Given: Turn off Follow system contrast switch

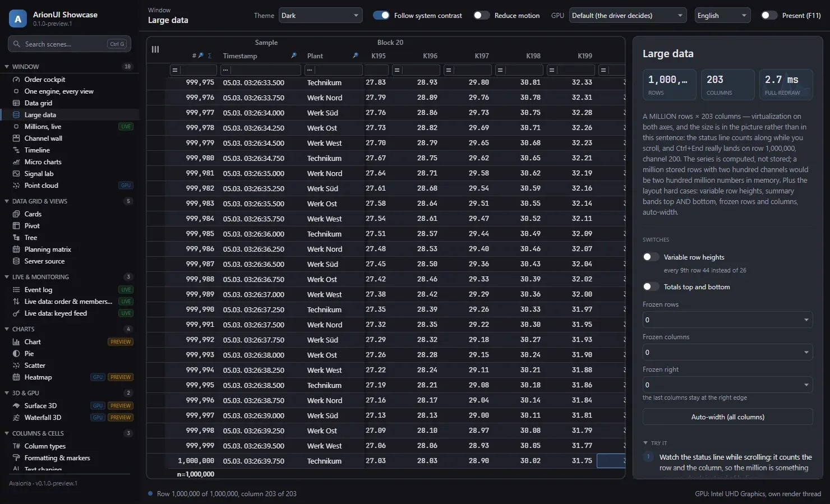Looking at the screenshot, I should [381, 16].
